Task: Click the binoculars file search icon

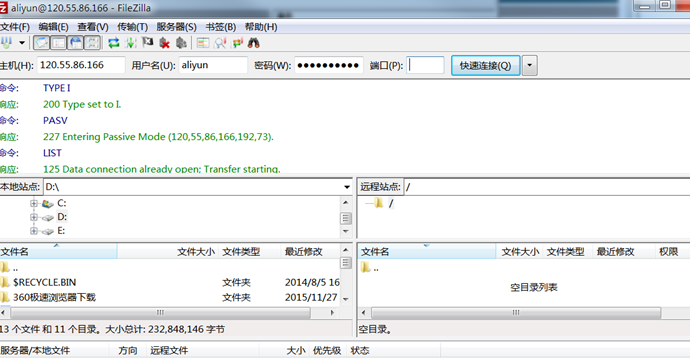Action: [253, 43]
